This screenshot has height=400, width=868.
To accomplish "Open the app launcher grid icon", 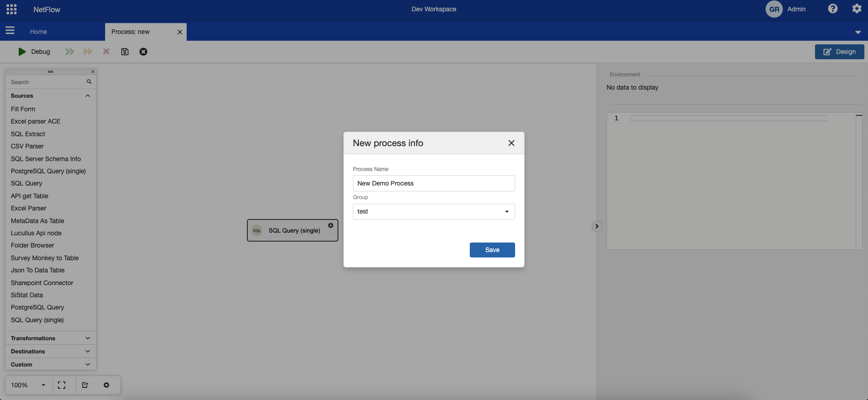I will click(x=12, y=10).
